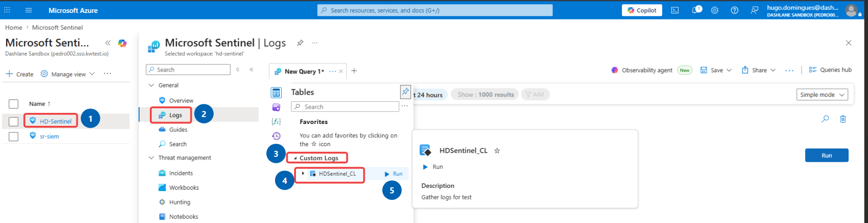Click Run in HDSentinel_CL popup card
Screen dimensions: 868x223
[x=433, y=167]
